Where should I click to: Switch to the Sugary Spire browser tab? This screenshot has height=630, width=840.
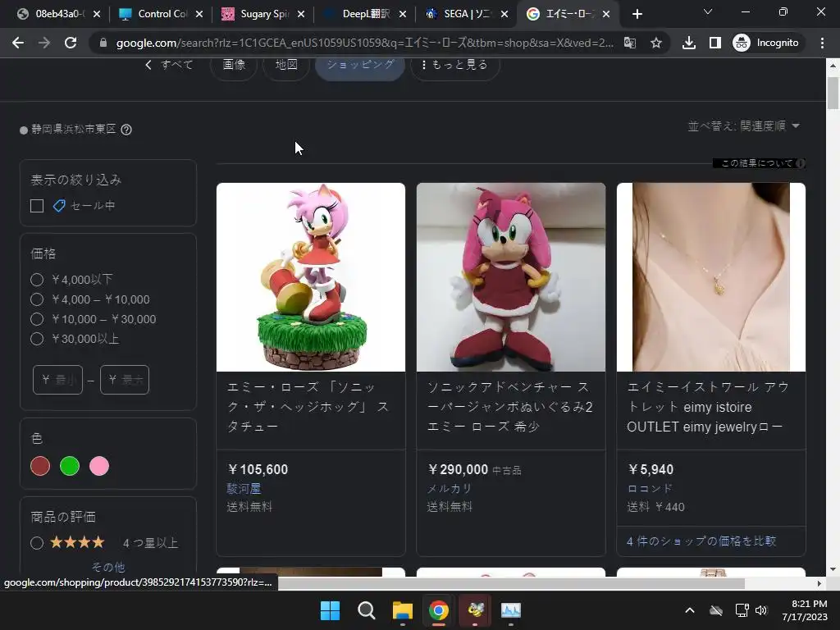point(262,15)
